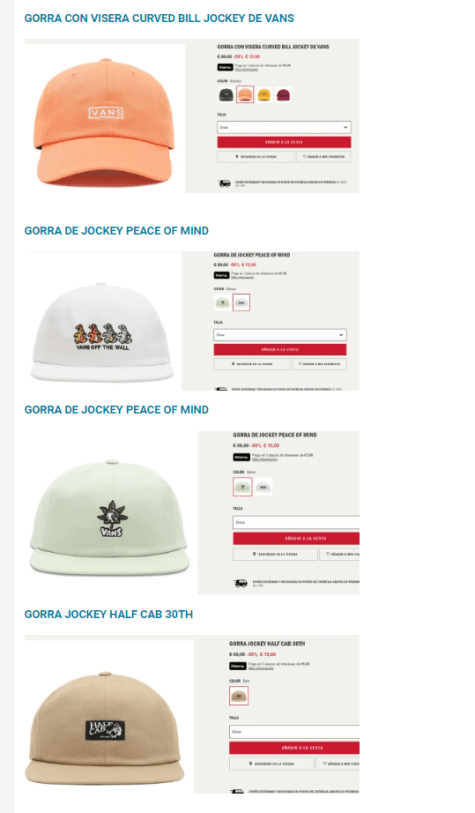Image resolution: width=475 pixels, height=813 pixels.
Task: Open the size selector for the Half Cab cap
Action: coord(294,732)
